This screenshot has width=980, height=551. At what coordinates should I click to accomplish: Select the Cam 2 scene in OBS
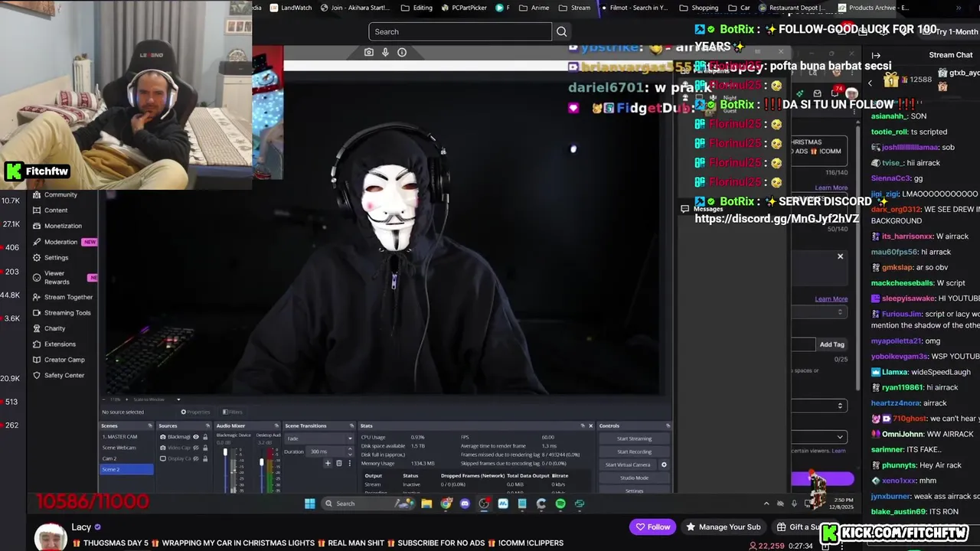click(126, 458)
